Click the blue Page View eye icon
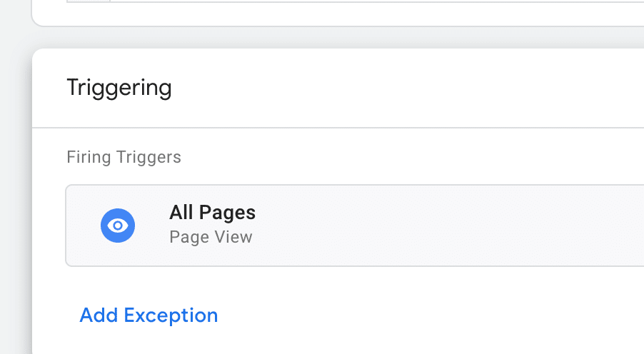 (x=118, y=226)
